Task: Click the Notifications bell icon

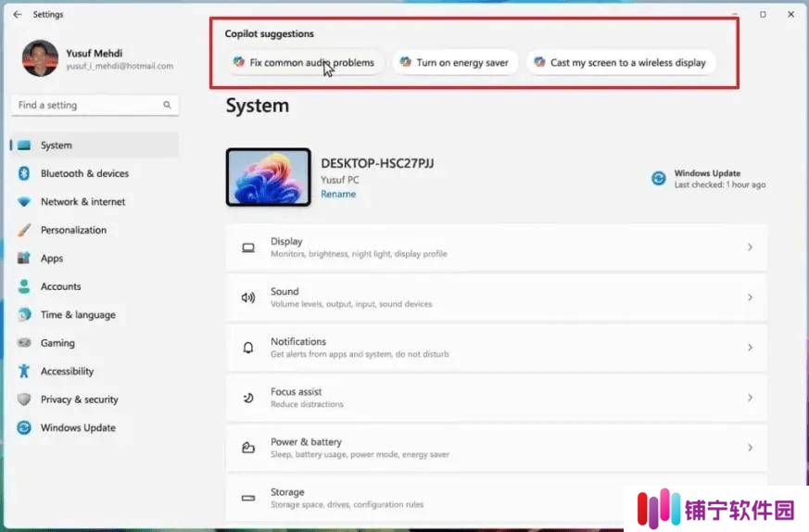Action: point(248,348)
